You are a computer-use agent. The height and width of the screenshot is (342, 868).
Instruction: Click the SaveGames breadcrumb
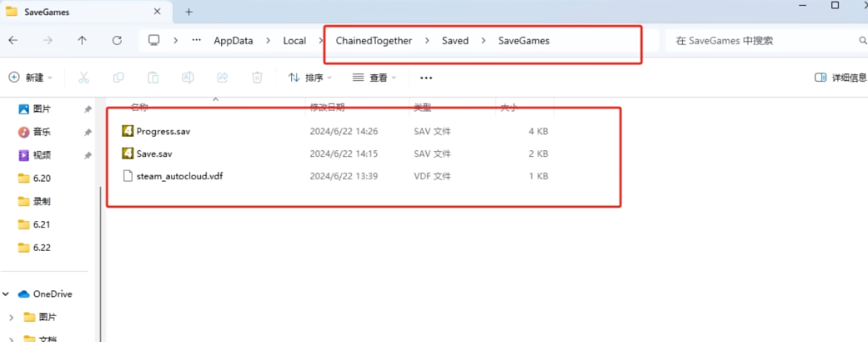524,40
